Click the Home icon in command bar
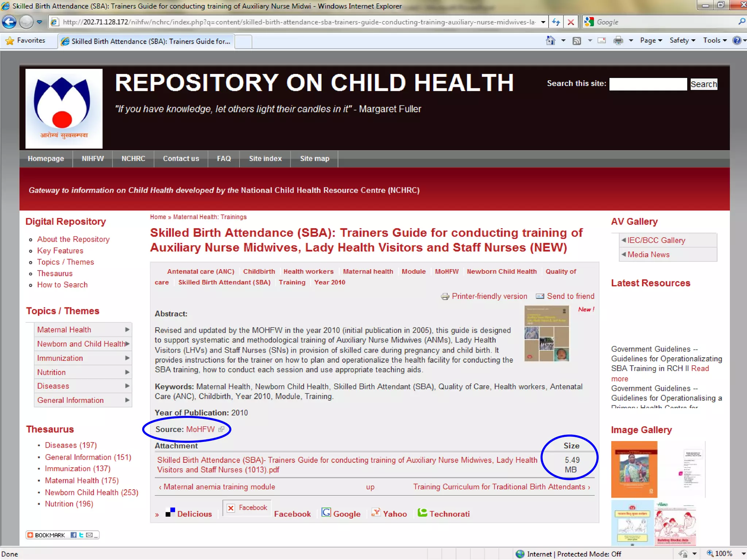This screenshot has height=560, width=747. coord(550,40)
